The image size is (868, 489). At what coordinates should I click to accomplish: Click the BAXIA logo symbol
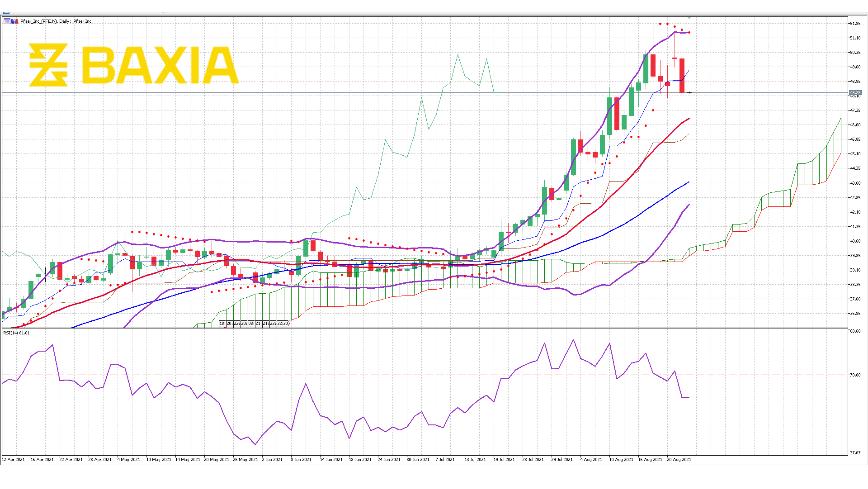coord(49,65)
